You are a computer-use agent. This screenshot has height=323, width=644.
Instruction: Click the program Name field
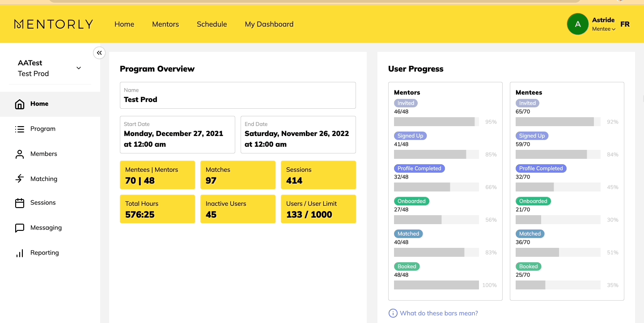[237, 95]
